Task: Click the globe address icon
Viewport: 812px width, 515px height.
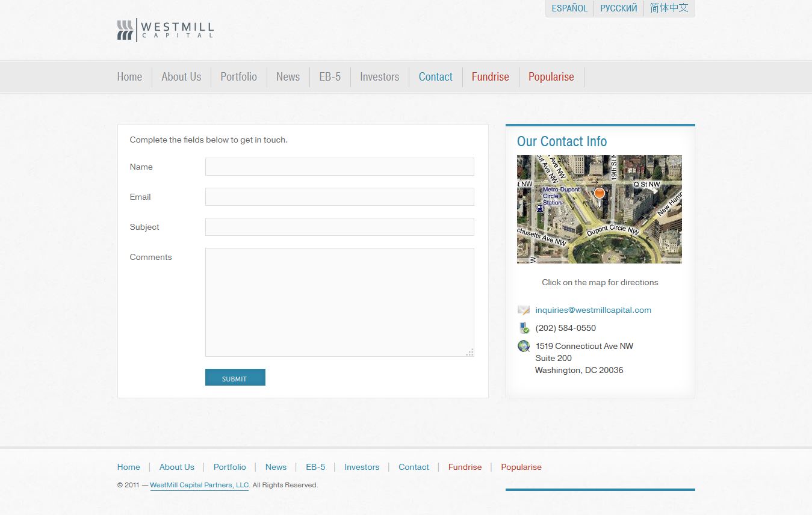Action: (524, 346)
